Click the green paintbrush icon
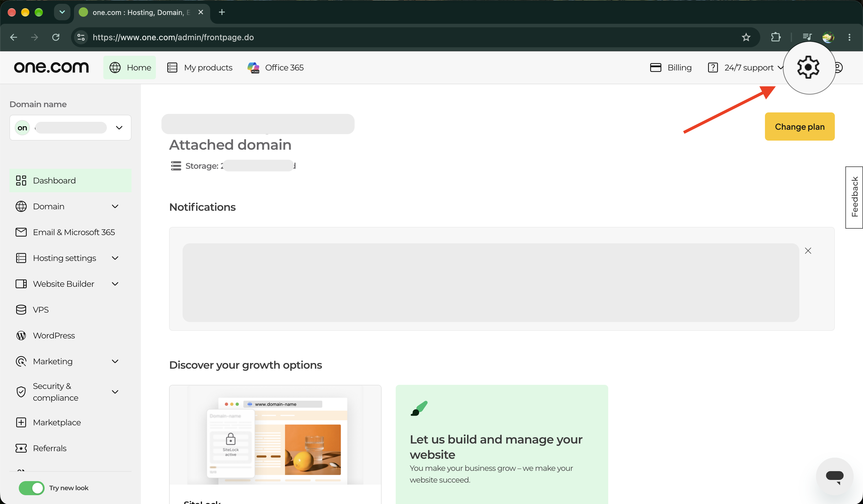Screen dimensions: 863x504 [x=419, y=408]
